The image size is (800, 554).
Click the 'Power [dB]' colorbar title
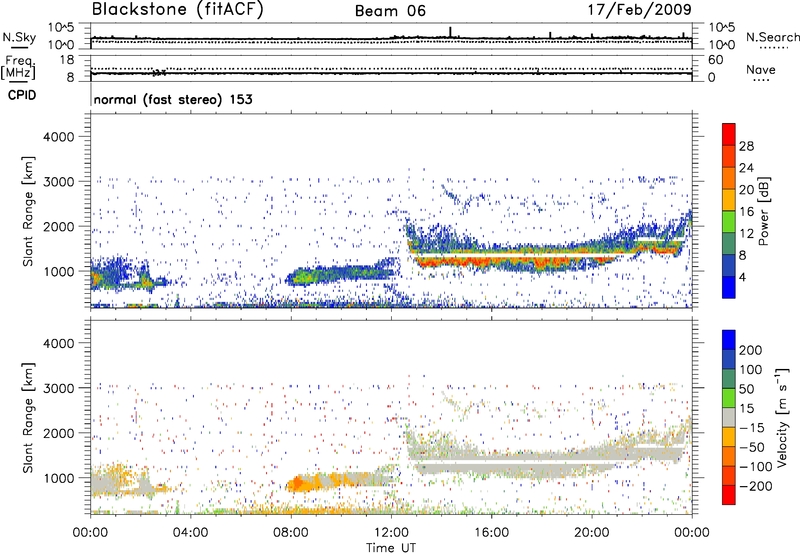(x=763, y=211)
